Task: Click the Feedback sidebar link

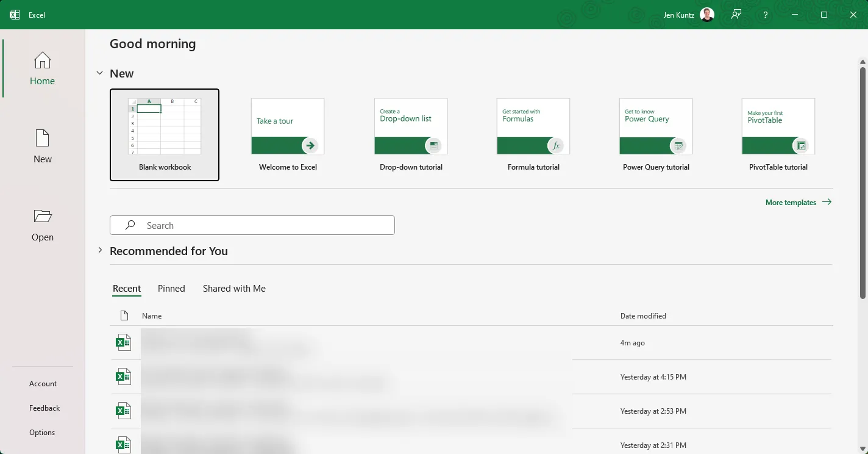Action: click(44, 408)
